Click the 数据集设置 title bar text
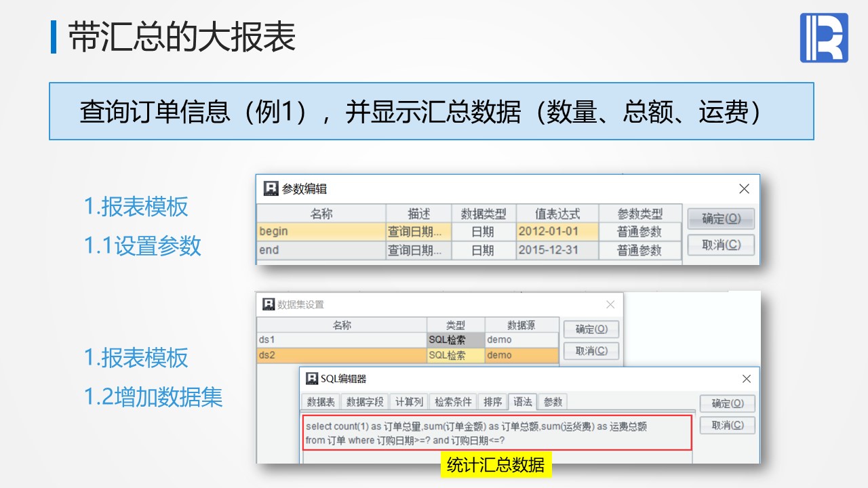 pyautogui.click(x=301, y=304)
